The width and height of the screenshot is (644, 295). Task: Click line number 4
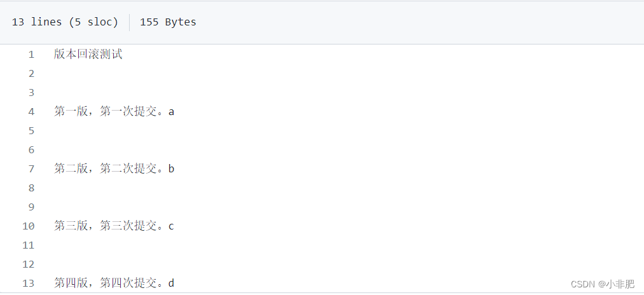click(31, 112)
